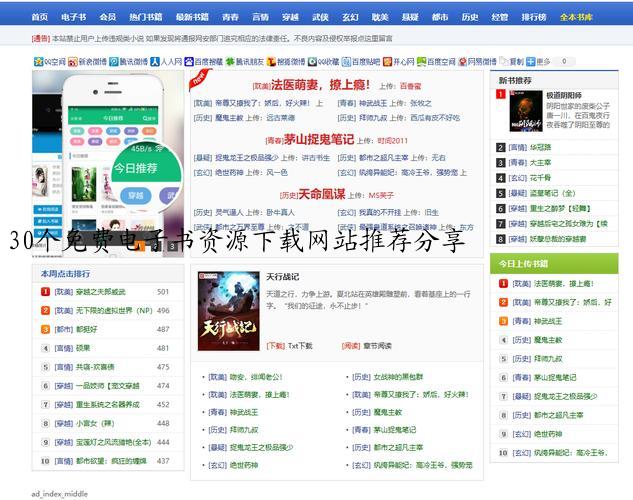Click the 腾讯朋友 share icon

point(230,62)
